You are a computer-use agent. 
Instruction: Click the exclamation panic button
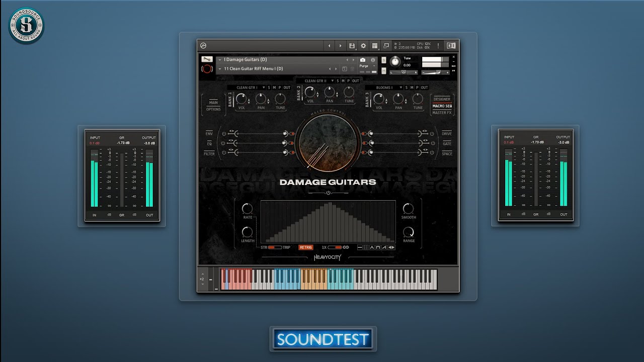coord(438,46)
